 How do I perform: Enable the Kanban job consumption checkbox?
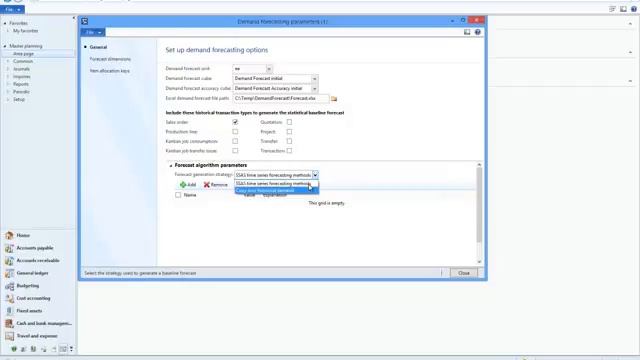pyautogui.click(x=235, y=141)
